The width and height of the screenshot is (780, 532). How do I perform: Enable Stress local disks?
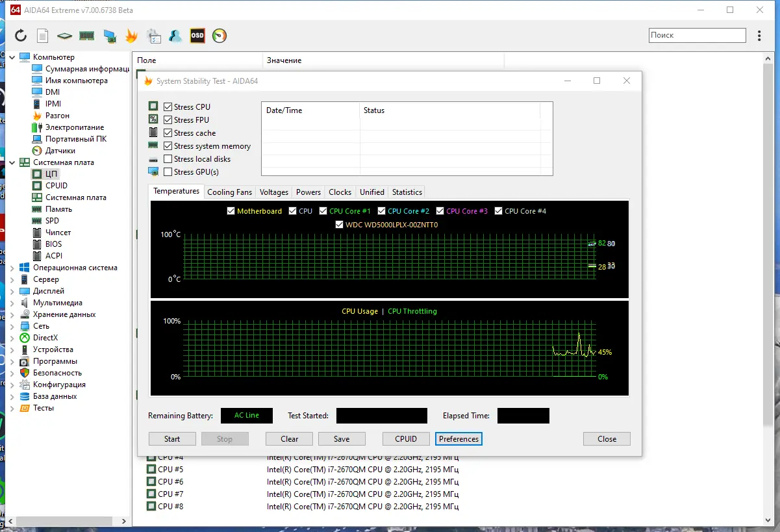click(168, 158)
